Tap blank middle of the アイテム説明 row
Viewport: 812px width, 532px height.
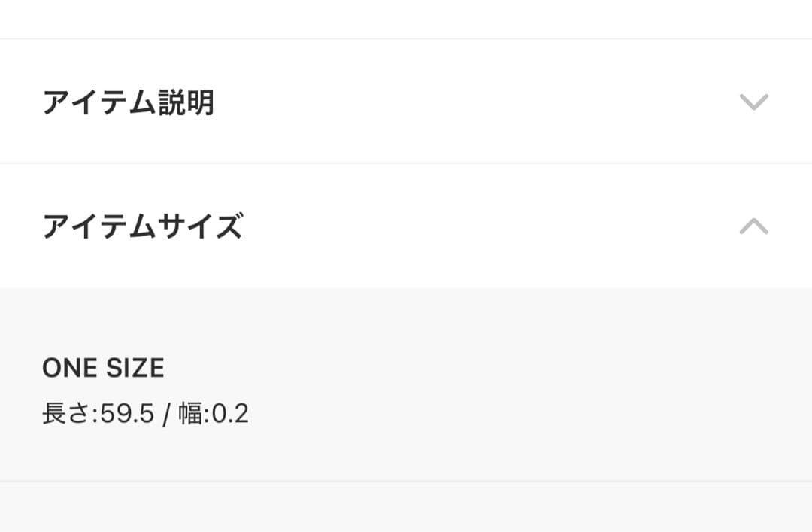tap(466, 102)
